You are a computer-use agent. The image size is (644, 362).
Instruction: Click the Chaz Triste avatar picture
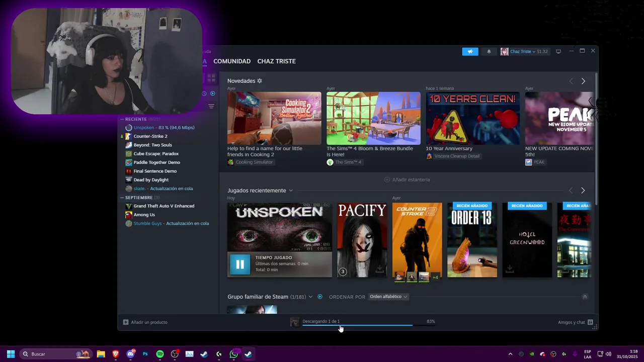(x=504, y=51)
